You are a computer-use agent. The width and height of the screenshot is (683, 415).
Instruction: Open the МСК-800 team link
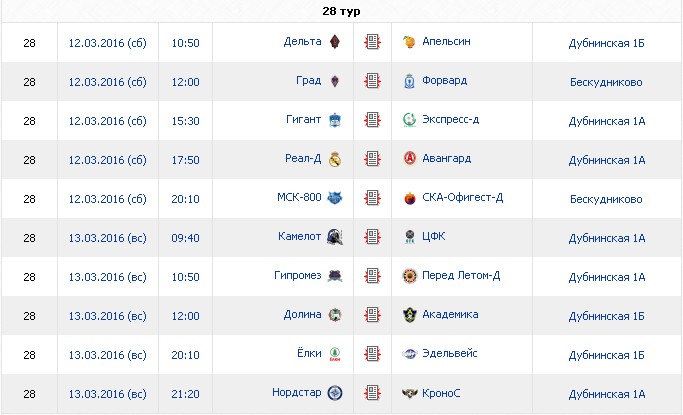click(299, 197)
